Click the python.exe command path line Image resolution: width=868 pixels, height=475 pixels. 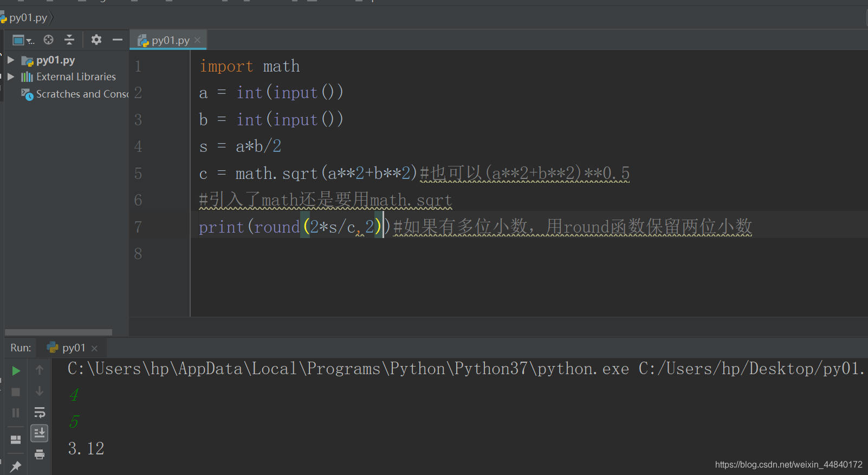tap(466, 369)
